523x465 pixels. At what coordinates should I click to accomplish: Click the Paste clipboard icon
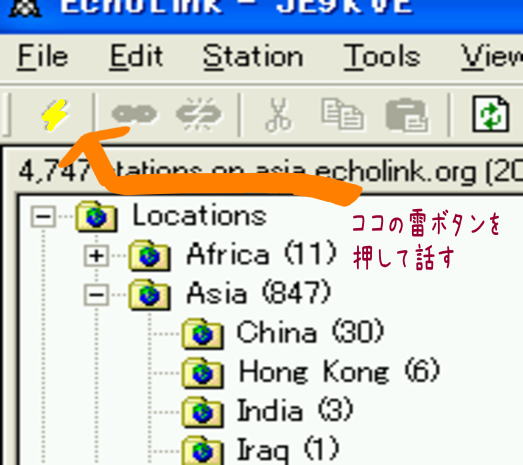(407, 115)
